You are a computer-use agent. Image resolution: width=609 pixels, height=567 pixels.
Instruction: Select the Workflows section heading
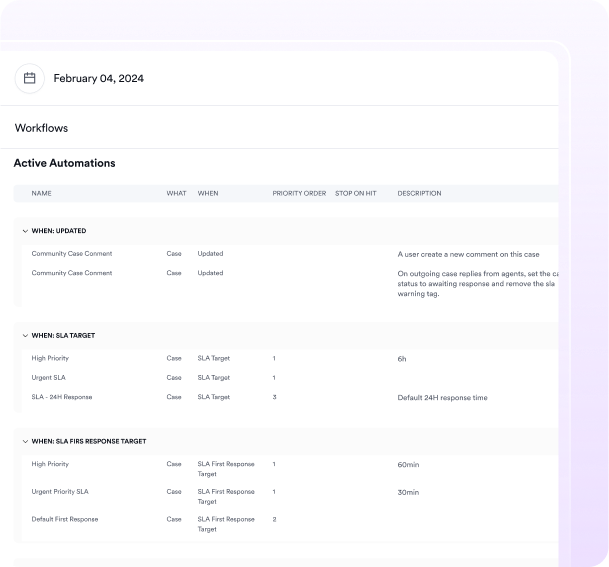click(x=41, y=128)
